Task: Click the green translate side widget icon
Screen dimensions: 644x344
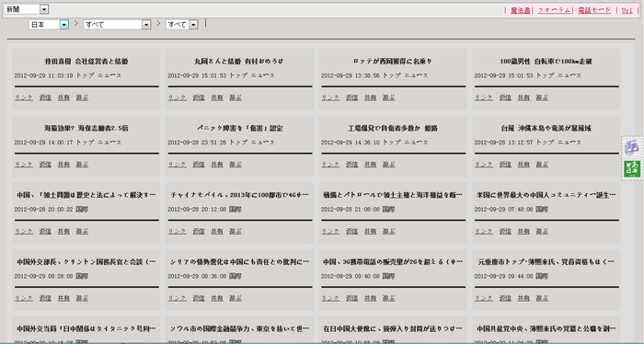Action: click(632, 168)
